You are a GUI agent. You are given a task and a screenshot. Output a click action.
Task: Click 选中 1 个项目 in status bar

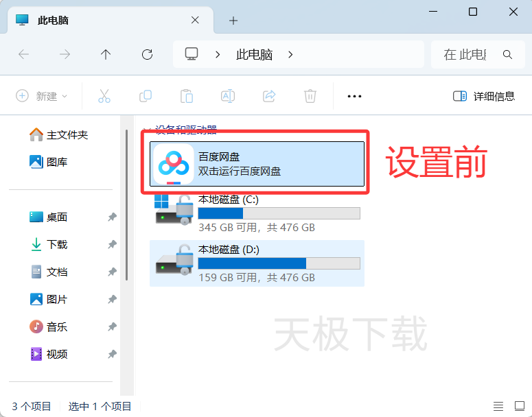[x=100, y=406]
